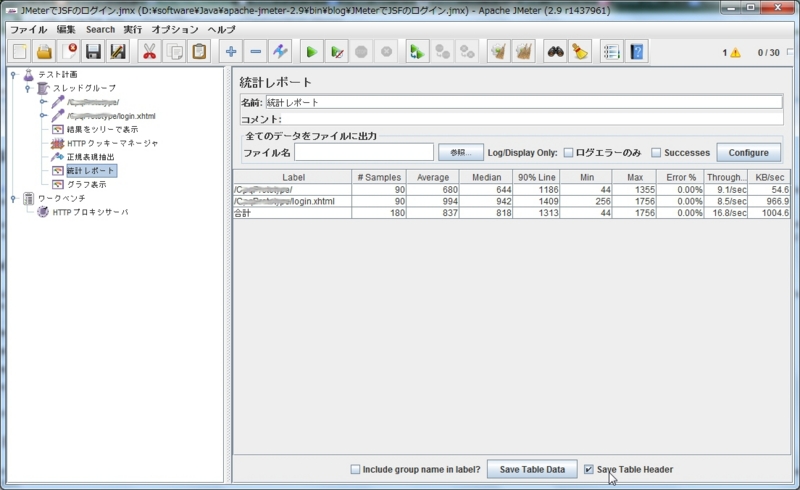Open Help with the question mark icon
800x490 pixels.
coord(637,52)
